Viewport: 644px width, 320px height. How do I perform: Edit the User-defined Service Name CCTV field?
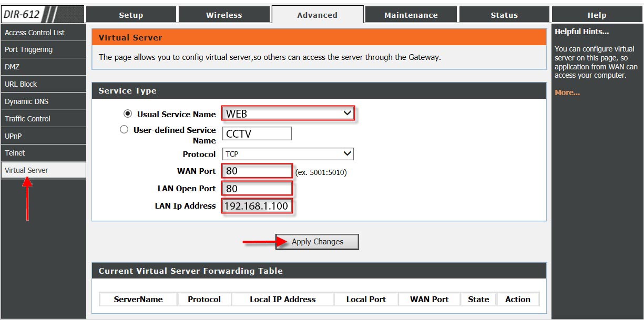[x=257, y=134]
